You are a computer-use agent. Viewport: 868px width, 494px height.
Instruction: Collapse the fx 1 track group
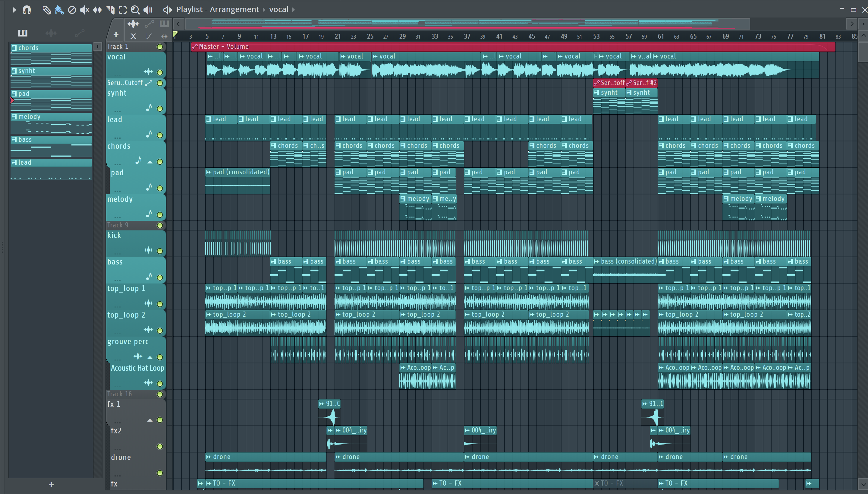point(150,420)
